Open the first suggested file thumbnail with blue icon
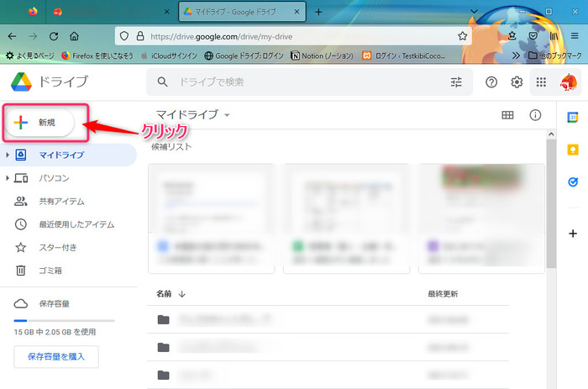Image resolution: width=588 pixels, height=389 pixels. coord(212,218)
